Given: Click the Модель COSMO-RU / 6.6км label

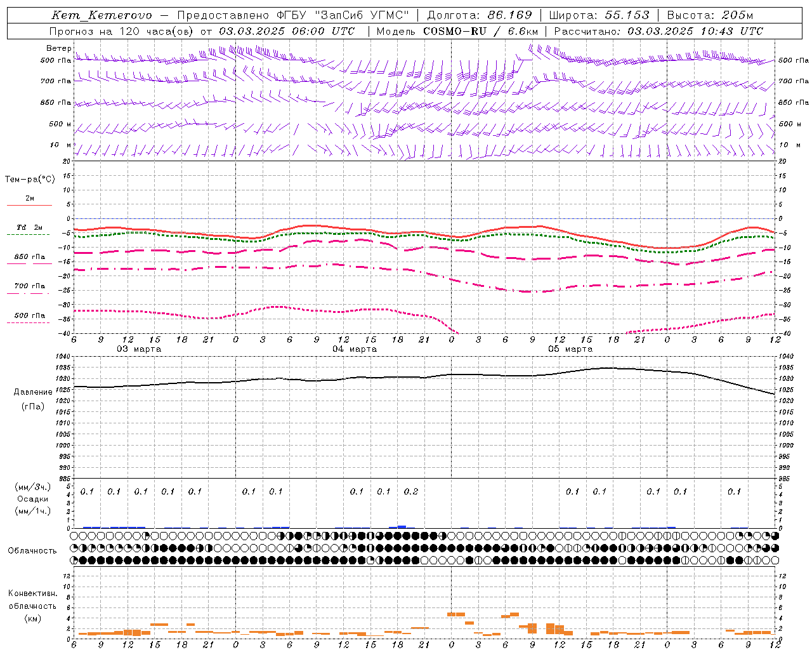Looking at the screenshot, I should (457, 31).
